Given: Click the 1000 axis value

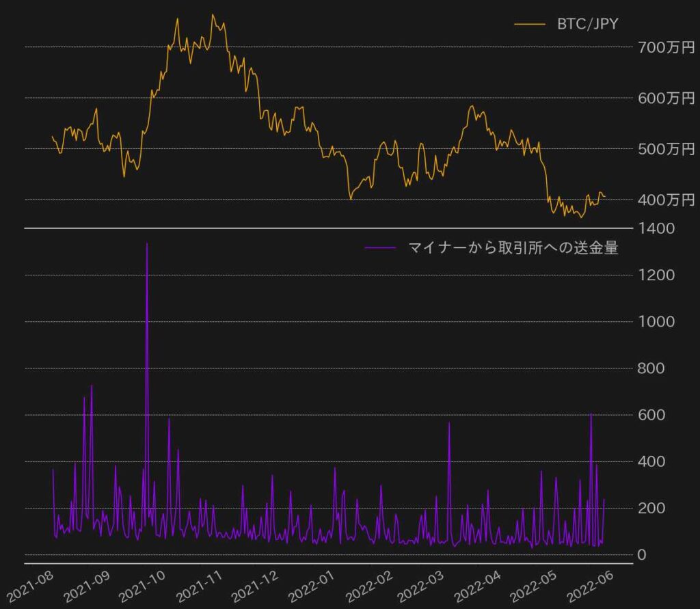Looking at the screenshot, I should [656, 321].
